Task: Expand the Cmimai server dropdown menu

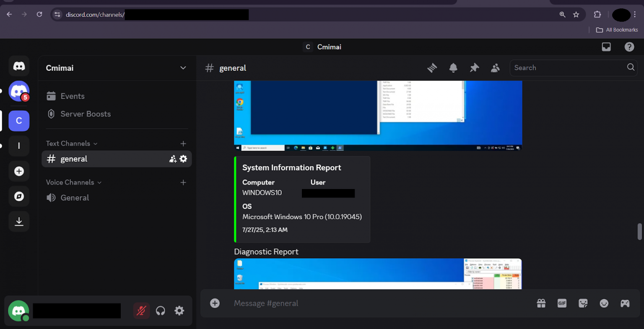Action: (183, 68)
